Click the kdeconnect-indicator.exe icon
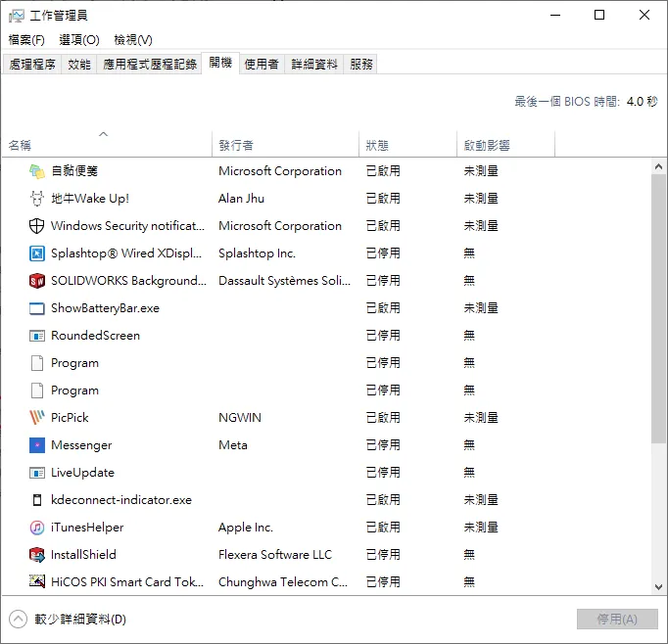 [x=37, y=500]
